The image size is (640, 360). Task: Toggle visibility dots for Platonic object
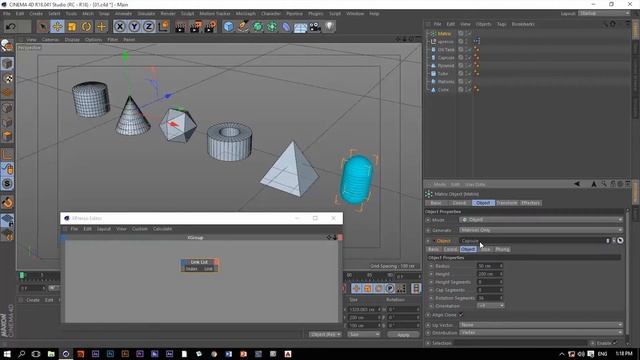point(465,81)
